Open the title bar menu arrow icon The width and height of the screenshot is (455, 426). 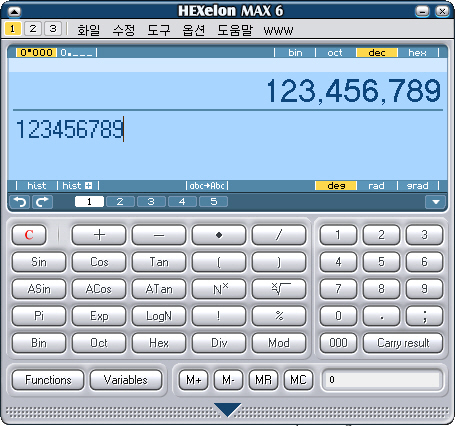point(14,12)
